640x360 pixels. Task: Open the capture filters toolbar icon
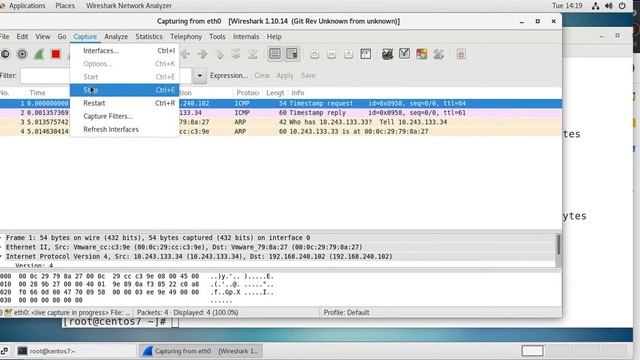[387, 54]
